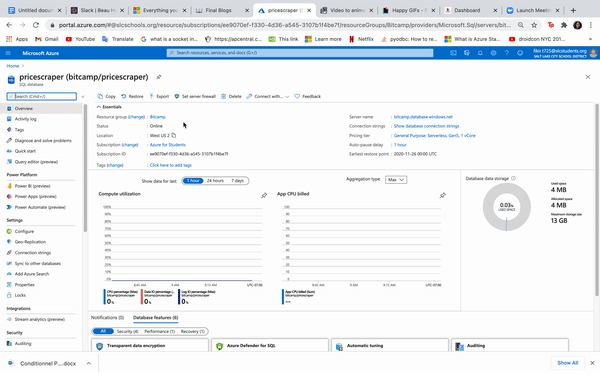The image size is (600, 375).
Task: Switch to Notifications (0) tab
Action: 107,318
